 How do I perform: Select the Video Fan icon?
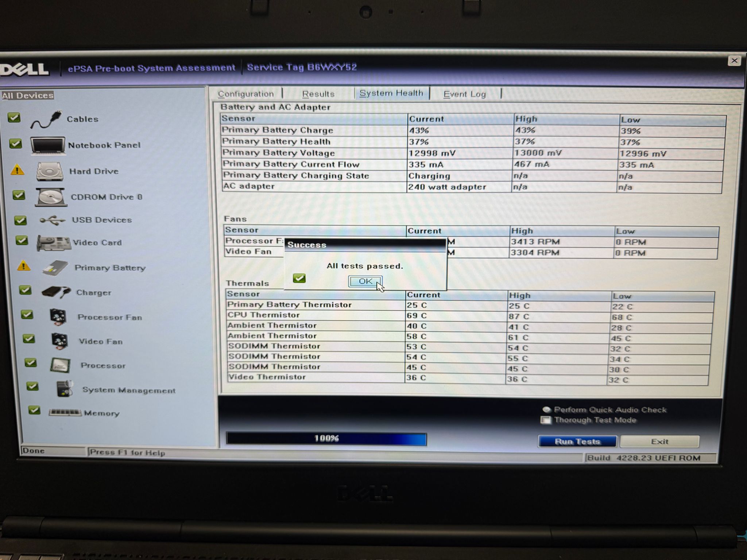point(60,341)
